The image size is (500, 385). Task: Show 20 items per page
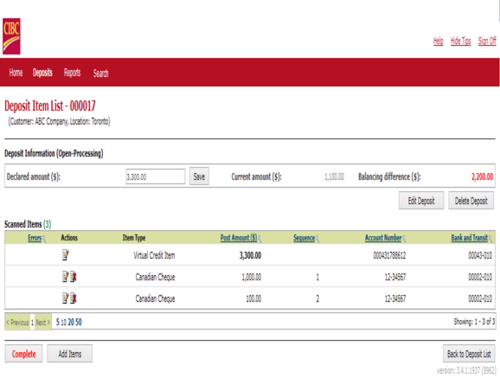[x=71, y=322]
